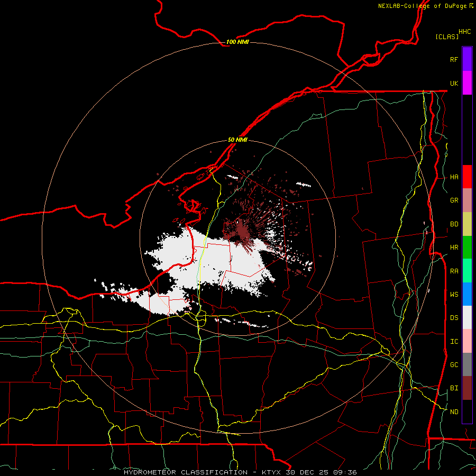Click the ND black legend swatch
The image size is (476, 476).
click(467, 411)
